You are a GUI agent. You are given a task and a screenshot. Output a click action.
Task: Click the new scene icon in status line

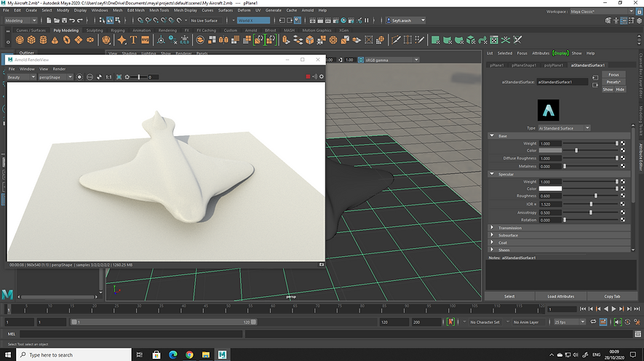(49, 20)
